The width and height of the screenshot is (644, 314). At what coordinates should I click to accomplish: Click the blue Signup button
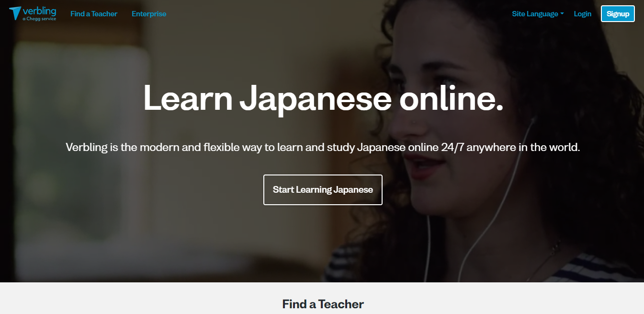pyautogui.click(x=618, y=14)
